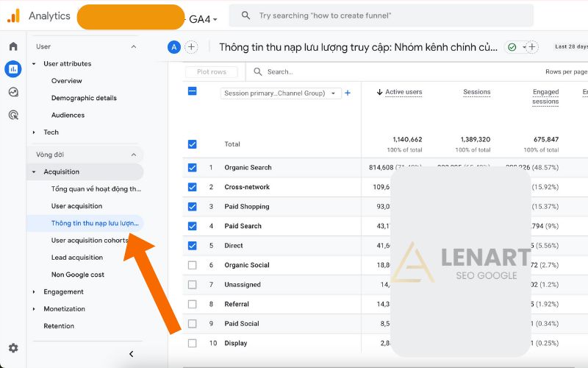The image size is (588, 368).
Task: Click the top Analytics search bar
Action: point(381,15)
